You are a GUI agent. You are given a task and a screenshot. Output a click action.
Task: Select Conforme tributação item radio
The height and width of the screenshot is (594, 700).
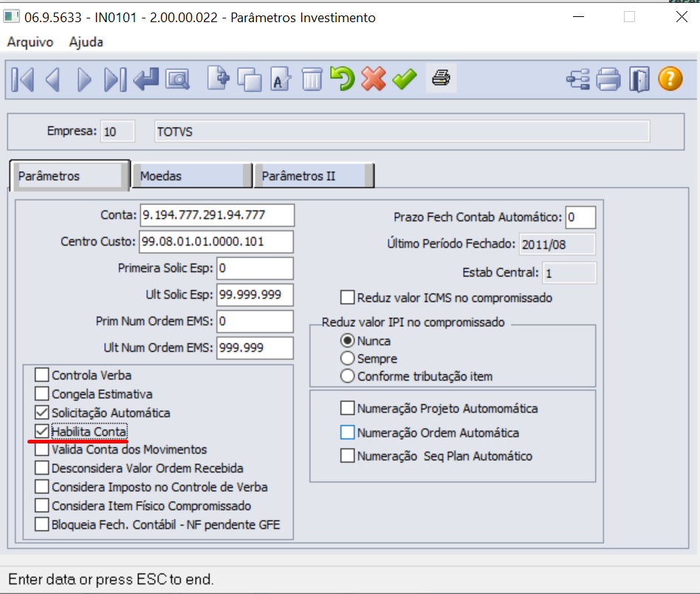click(x=347, y=376)
